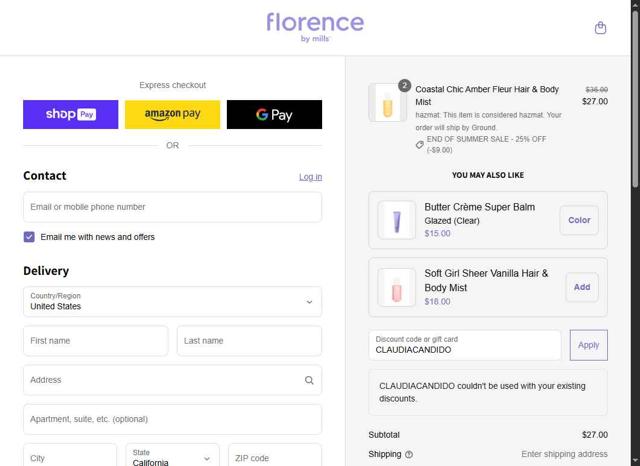The width and height of the screenshot is (640, 466).
Task: Open the shopping bag cart icon
Action: 600,28
